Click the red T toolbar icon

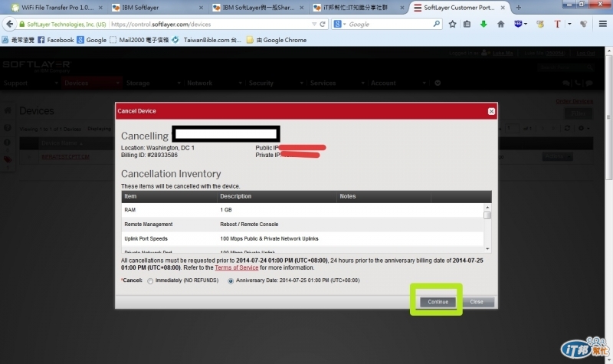click(557, 25)
